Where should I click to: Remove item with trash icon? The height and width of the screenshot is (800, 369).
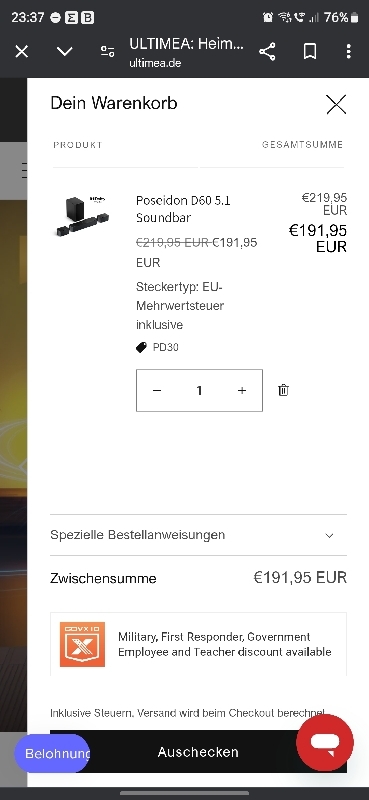[283, 390]
